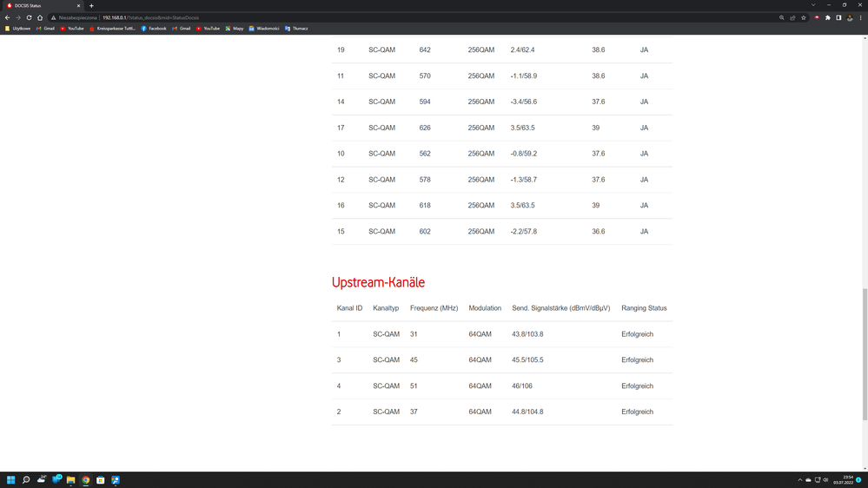Image resolution: width=868 pixels, height=488 pixels.
Task: Click 256QAM in channel 17 row
Action: pos(481,128)
